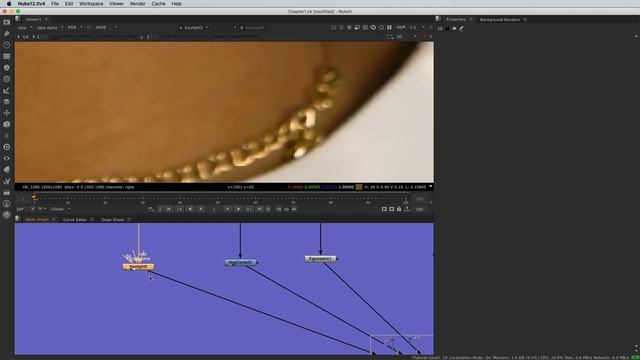Viewport: 640px width, 360px height.
Task: Jump to the first frame button
Action: point(168,209)
